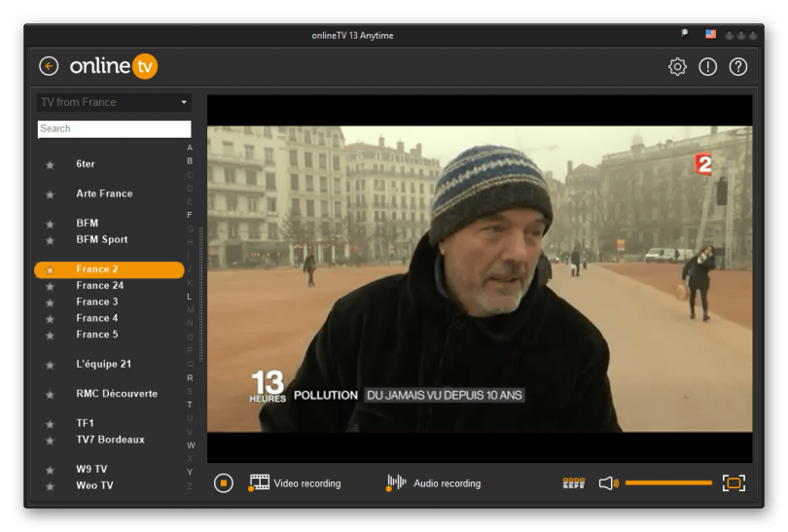Toggle the Weo TV favorite star

click(50, 487)
